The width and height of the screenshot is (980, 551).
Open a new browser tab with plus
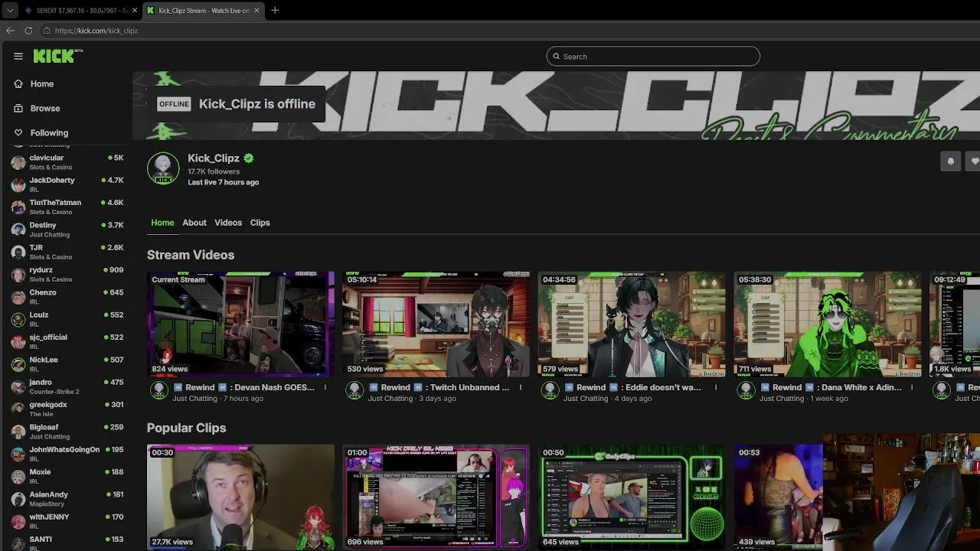(x=275, y=10)
